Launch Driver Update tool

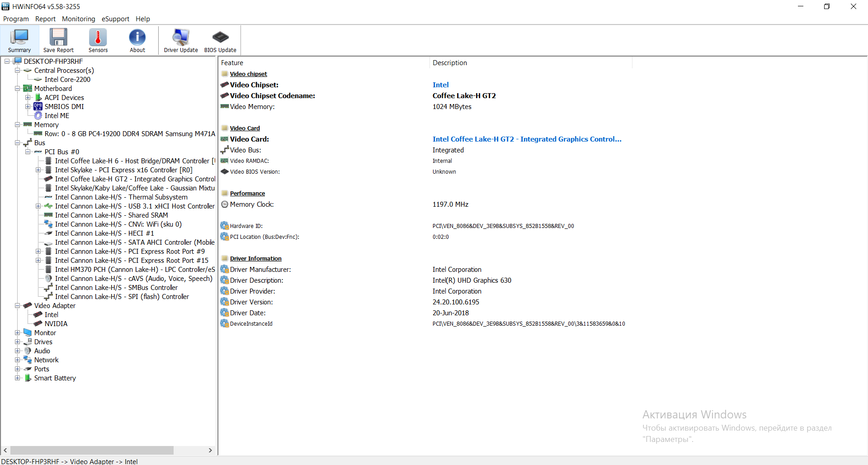pos(181,37)
